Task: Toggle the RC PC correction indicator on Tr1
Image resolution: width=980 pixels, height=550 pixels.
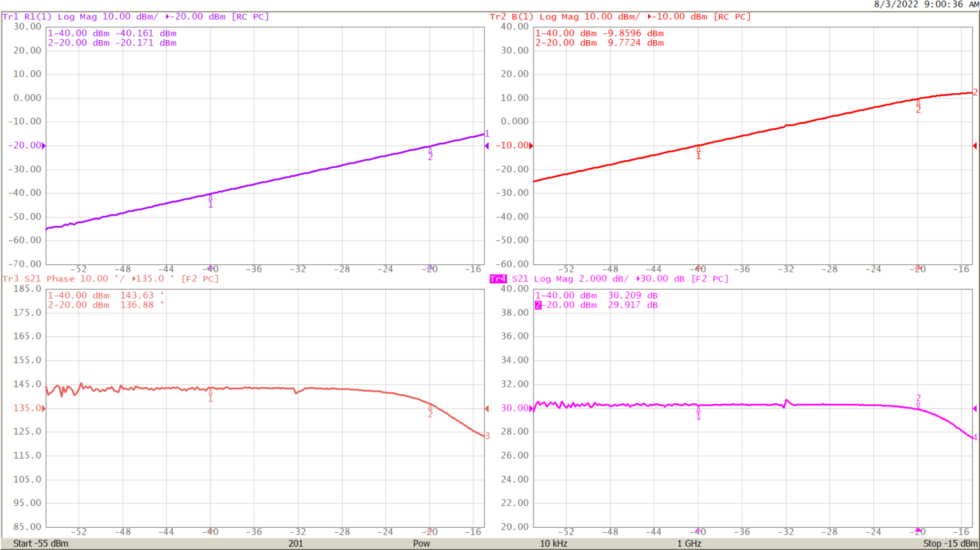Action: tap(251, 17)
